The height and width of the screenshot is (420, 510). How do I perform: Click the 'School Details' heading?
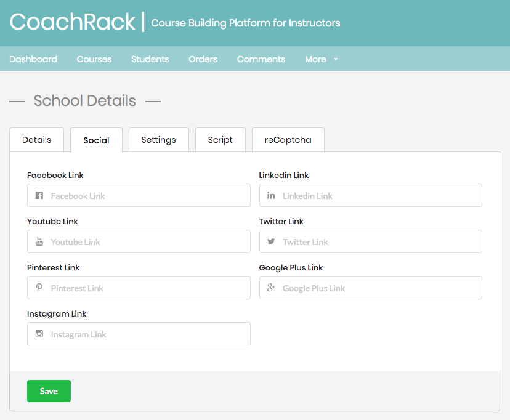click(x=85, y=100)
